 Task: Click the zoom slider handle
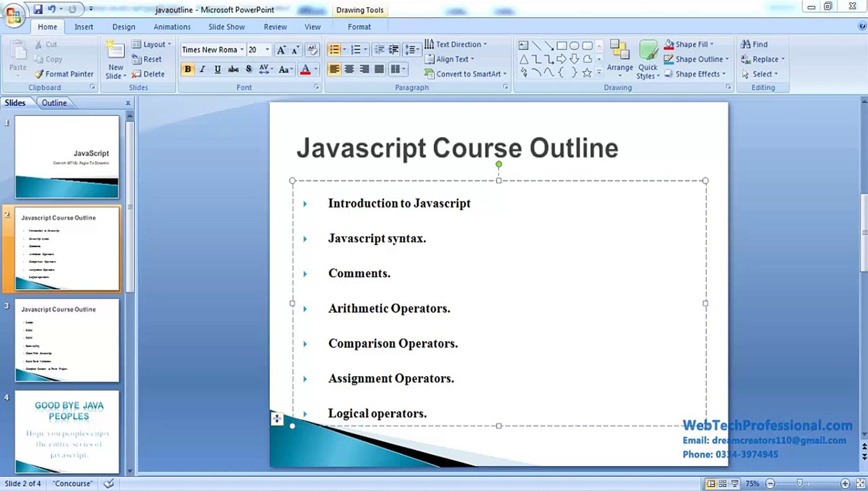(799, 484)
